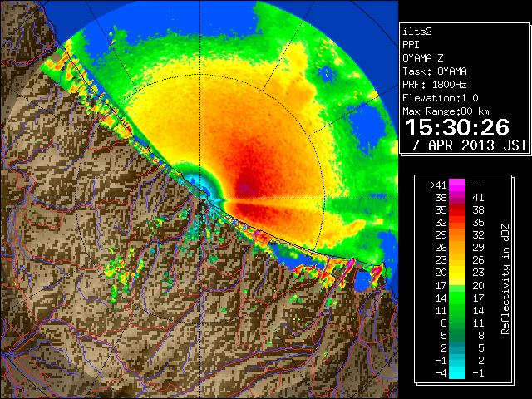Click the dark red high-reflectivity core on radar
The height and width of the screenshot is (399, 532).
pos(248,180)
